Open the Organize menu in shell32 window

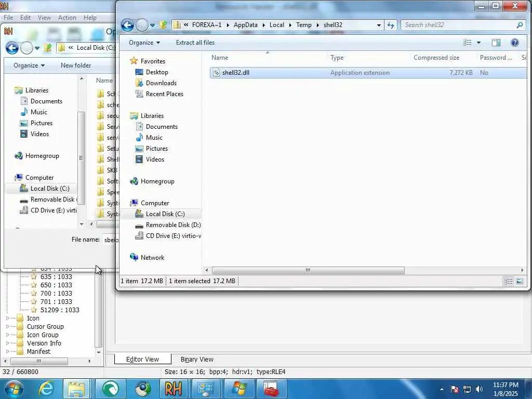(144, 43)
